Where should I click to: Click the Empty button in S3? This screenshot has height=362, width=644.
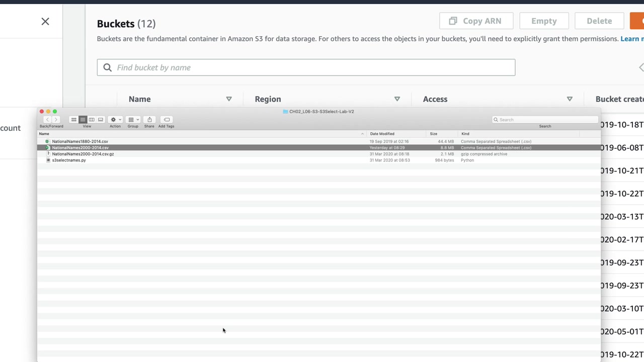(x=544, y=21)
